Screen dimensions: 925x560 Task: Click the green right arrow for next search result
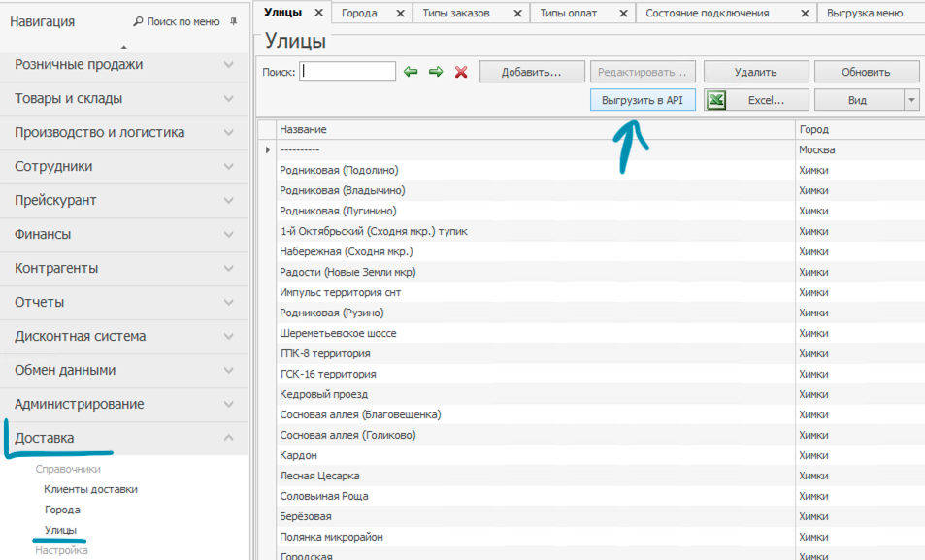tap(436, 72)
